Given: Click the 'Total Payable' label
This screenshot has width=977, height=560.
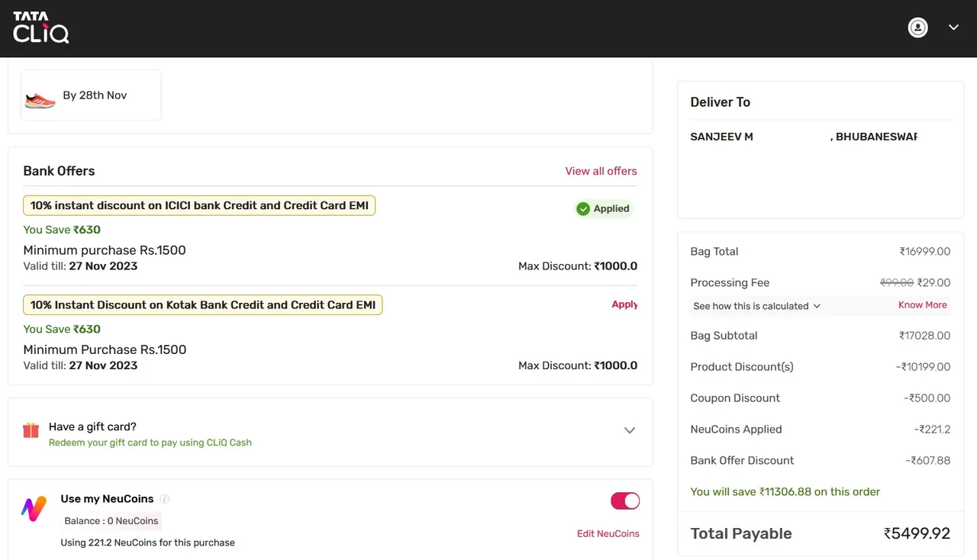Looking at the screenshot, I should [741, 534].
